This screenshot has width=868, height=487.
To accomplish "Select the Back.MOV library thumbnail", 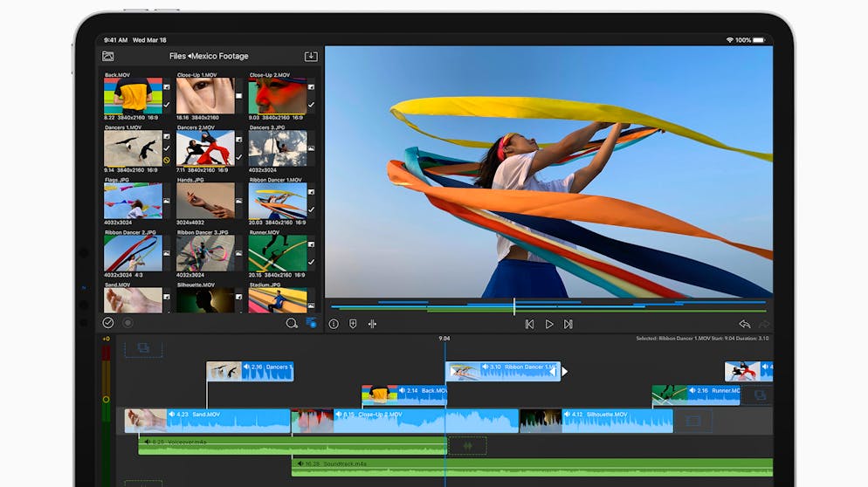I will point(133,96).
